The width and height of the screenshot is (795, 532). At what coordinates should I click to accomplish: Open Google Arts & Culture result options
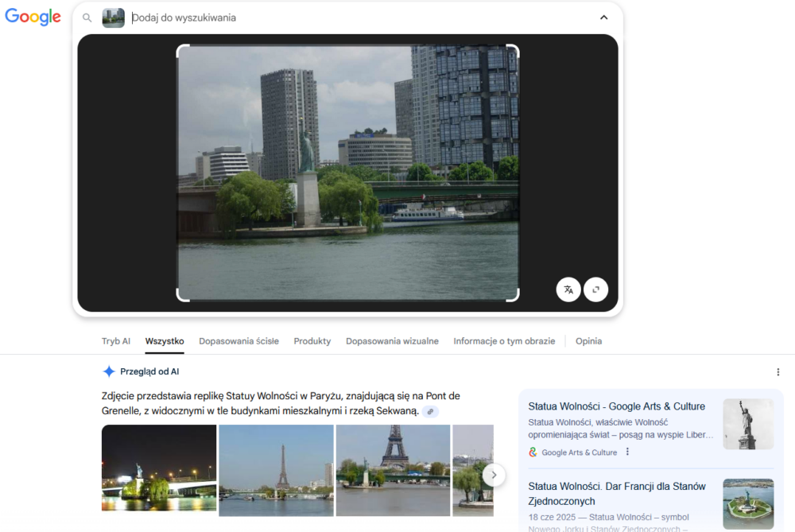(x=627, y=452)
